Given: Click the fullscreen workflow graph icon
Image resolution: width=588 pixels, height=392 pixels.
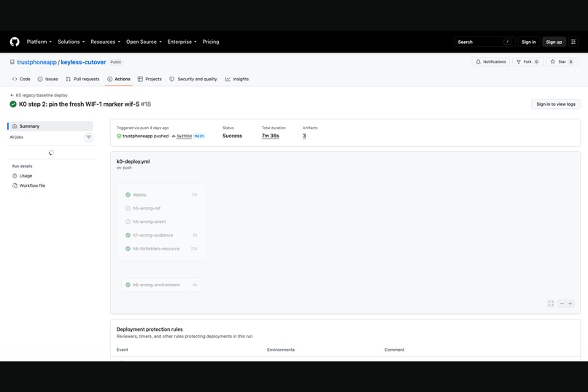Looking at the screenshot, I should point(551,304).
